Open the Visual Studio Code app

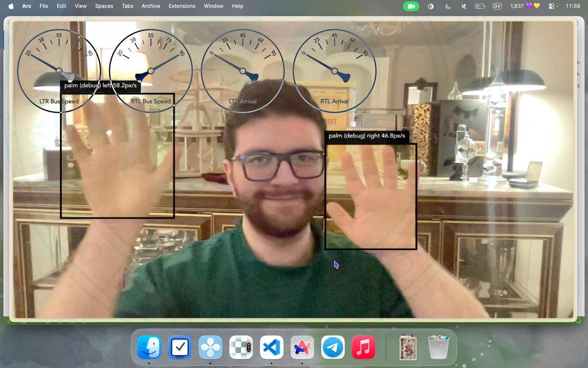(271, 347)
